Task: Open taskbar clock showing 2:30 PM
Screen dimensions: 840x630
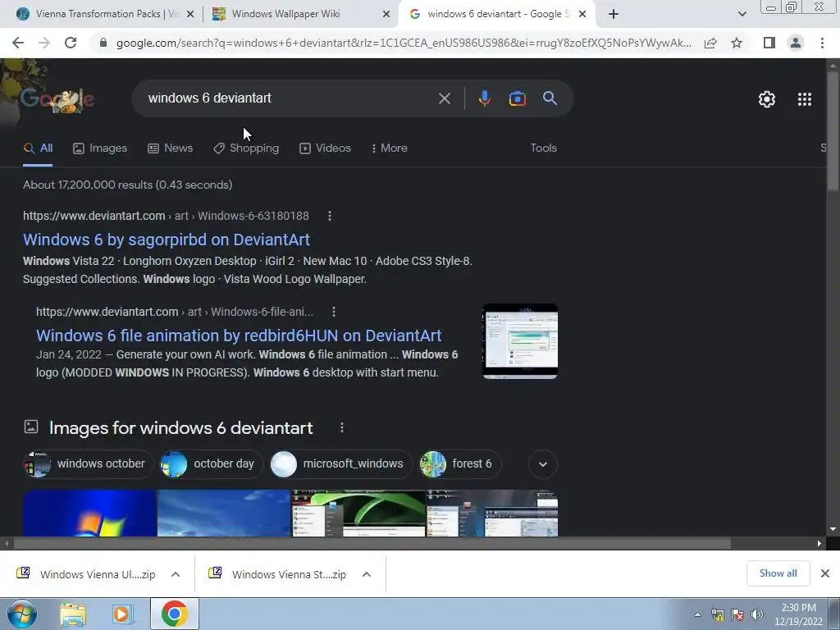Action: click(798, 614)
